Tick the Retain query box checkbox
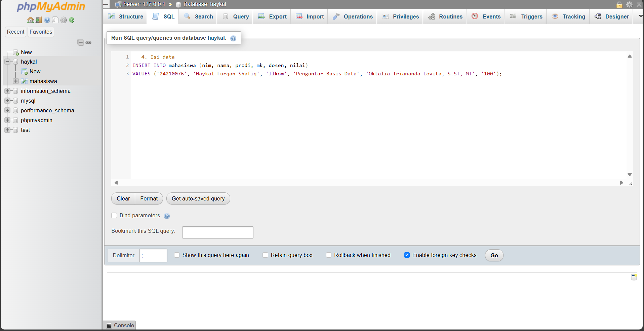The image size is (644, 331). pos(266,255)
